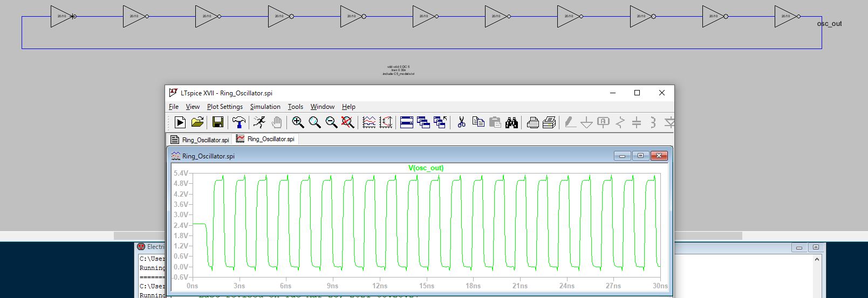
Task: Click the Pick Visible Traces icon
Action: [x=369, y=122]
